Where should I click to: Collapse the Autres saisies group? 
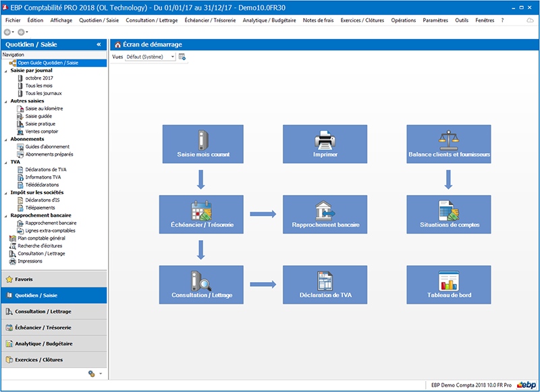[5, 101]
